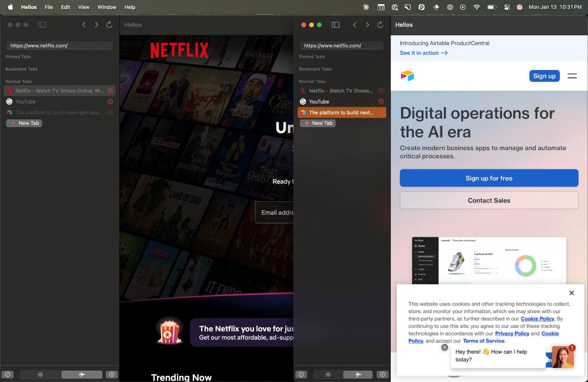Click the block icon at bottom of left sidebar
Screen dimensions: 588x382
[8, 374]
